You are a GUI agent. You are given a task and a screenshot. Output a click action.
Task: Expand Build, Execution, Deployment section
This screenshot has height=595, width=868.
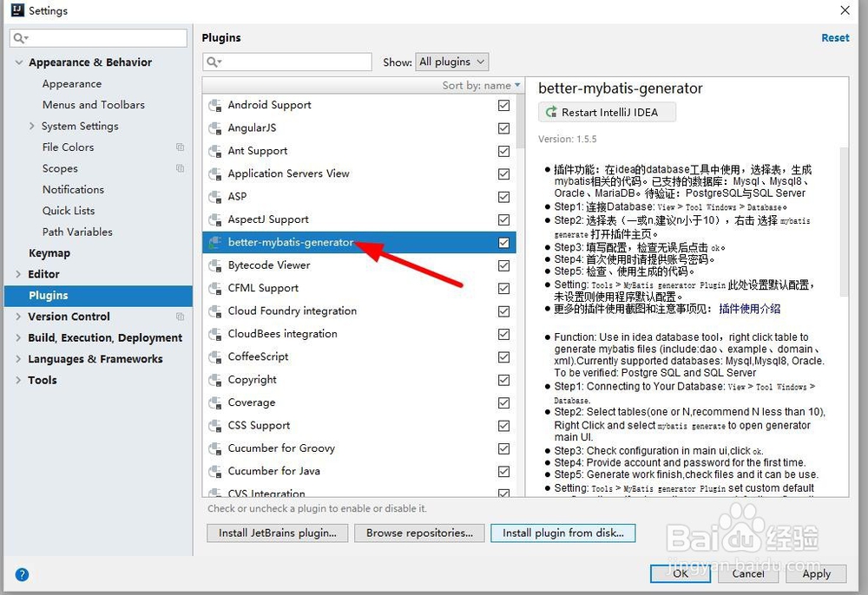pos(18,338)
